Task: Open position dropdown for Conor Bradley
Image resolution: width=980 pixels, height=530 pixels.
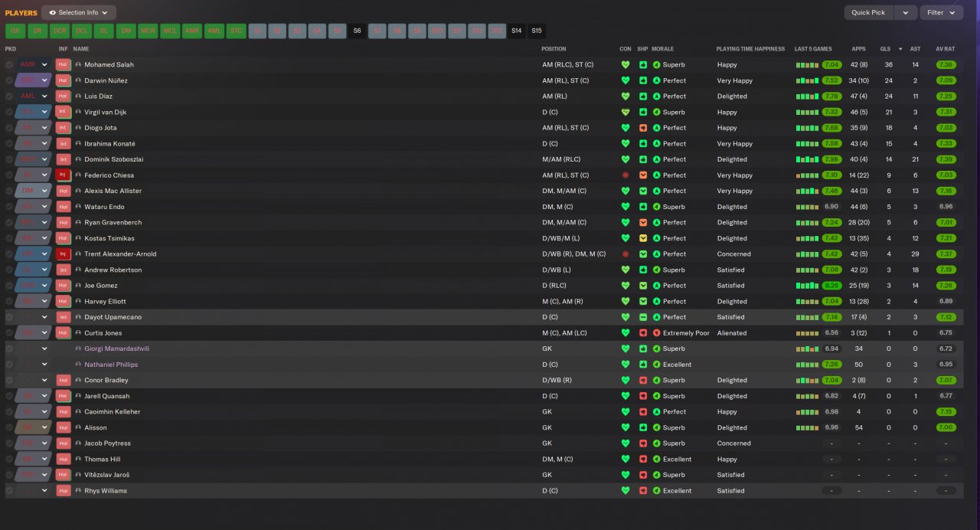Action: click(x=33, y=381)
